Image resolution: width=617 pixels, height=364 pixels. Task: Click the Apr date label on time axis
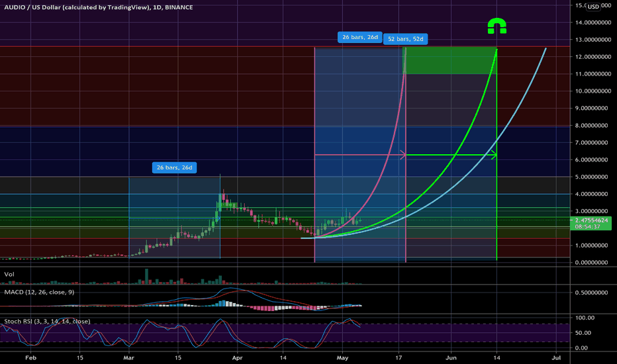pos(237,357)
